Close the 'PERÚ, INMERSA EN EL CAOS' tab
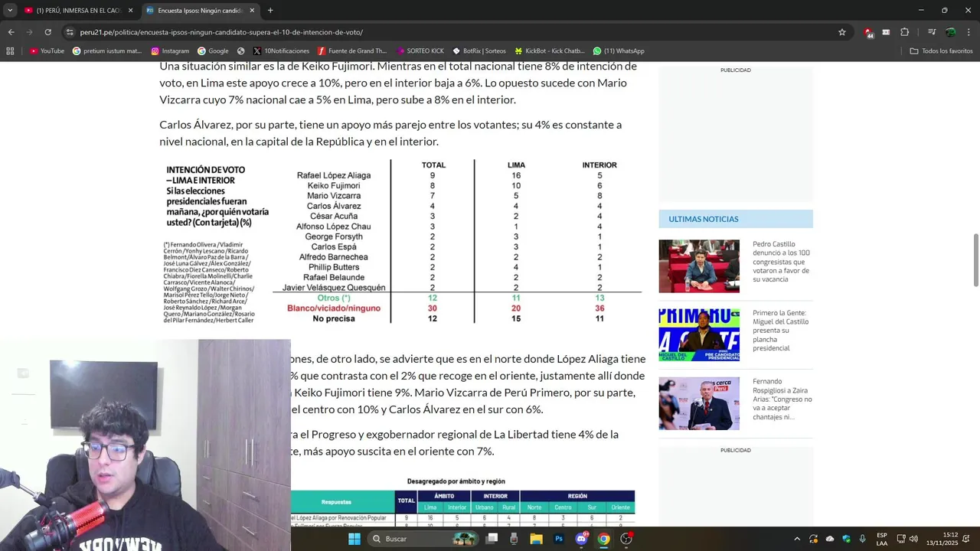The image size is (980, 551). pyautogui.click(x=130, y=11)
